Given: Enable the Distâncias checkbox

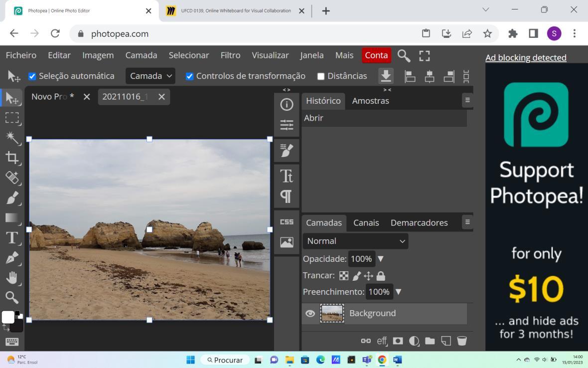Looking at the screenshot, I should (x=321, y=76).
